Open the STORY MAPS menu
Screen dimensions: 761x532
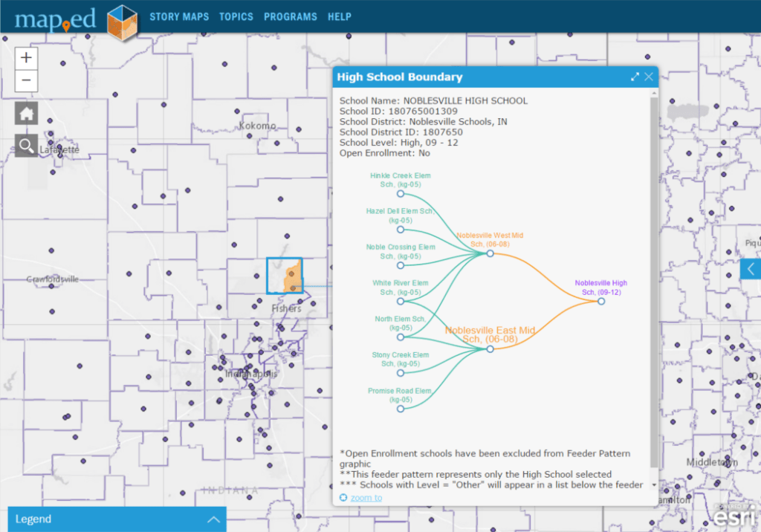pos(179,17)
